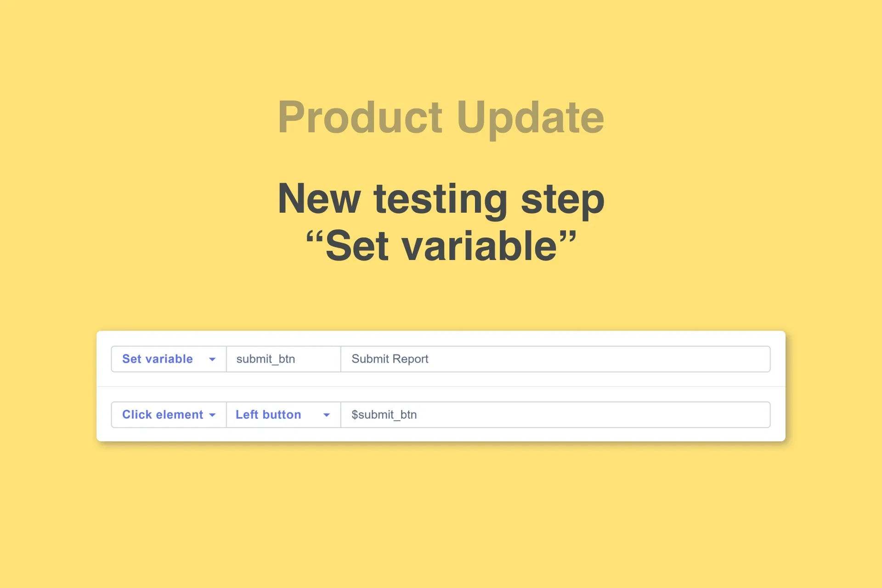
Task: Click into the submit_btn variable name field
Action: click(x=283, y=359)
